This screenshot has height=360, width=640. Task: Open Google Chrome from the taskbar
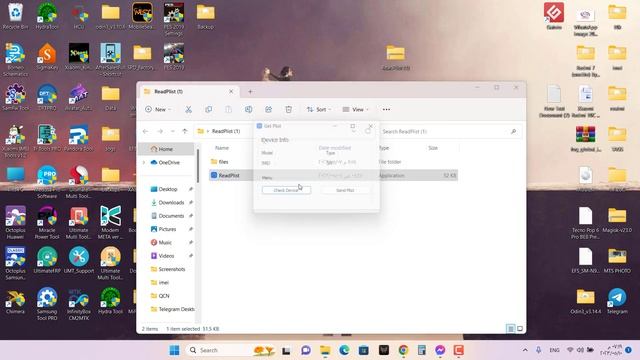coord(403,350)
